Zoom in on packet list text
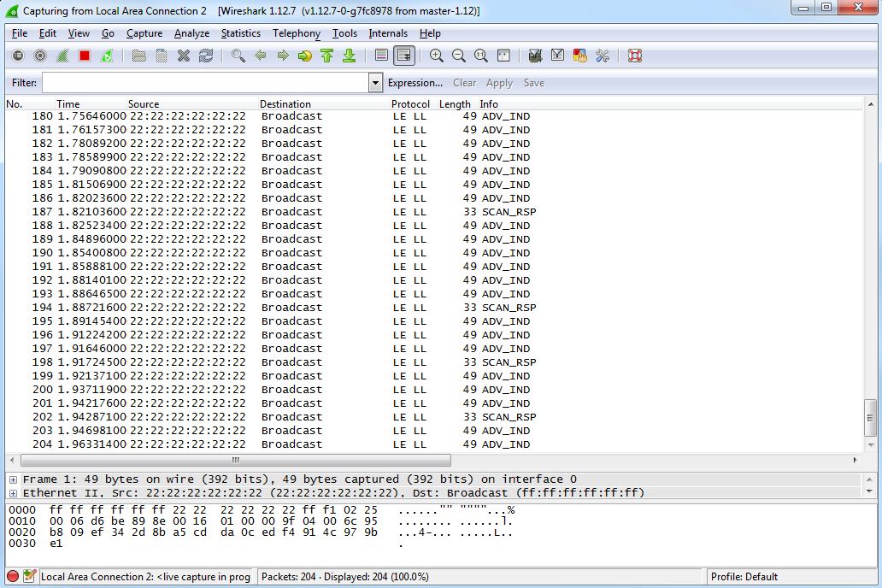This screenshot has height=588, width=882. tap(437, 56)
